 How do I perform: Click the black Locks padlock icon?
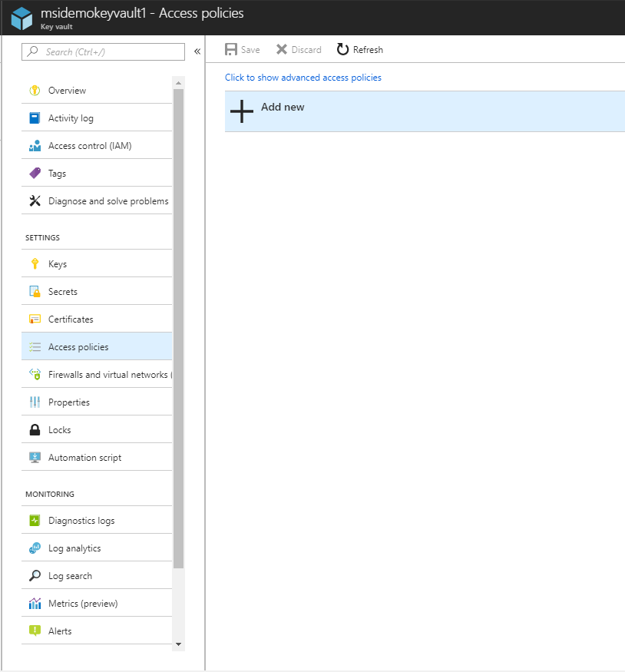(35, 430)
